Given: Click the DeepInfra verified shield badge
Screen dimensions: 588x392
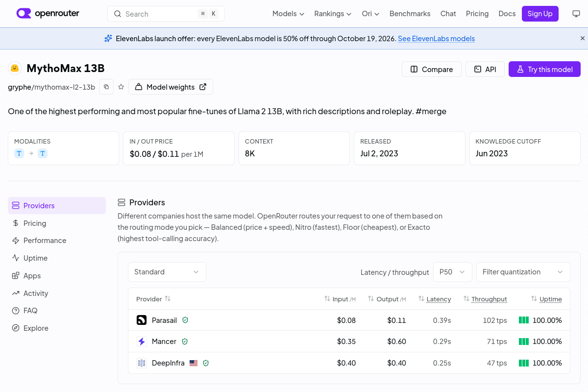Looking at the screenshot, I should 206,363.
